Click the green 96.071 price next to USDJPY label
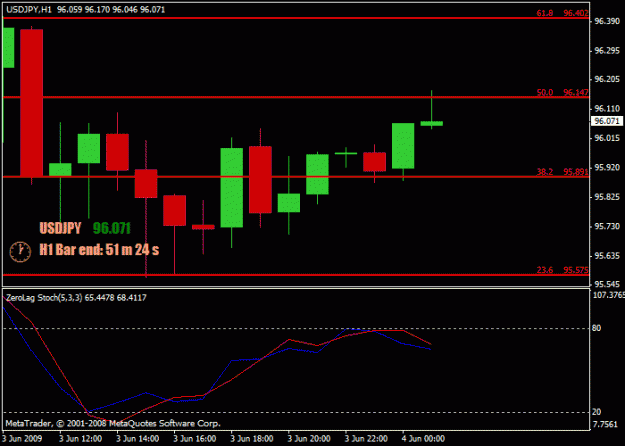The image size is (625, 446). tap(112, 228)
